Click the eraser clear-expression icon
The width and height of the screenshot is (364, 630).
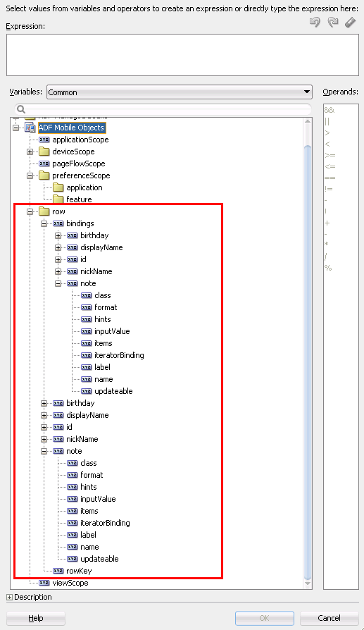(x=351, y=22)
